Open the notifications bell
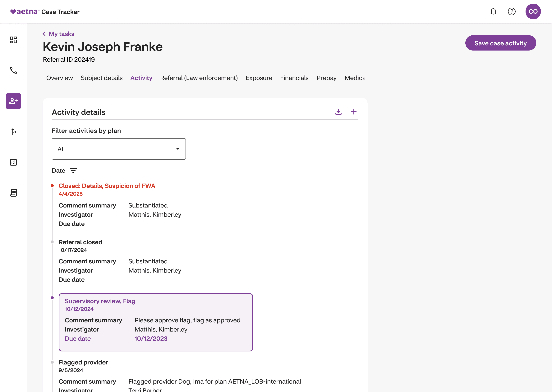This screenshot has height=392, width=552. 493,12
